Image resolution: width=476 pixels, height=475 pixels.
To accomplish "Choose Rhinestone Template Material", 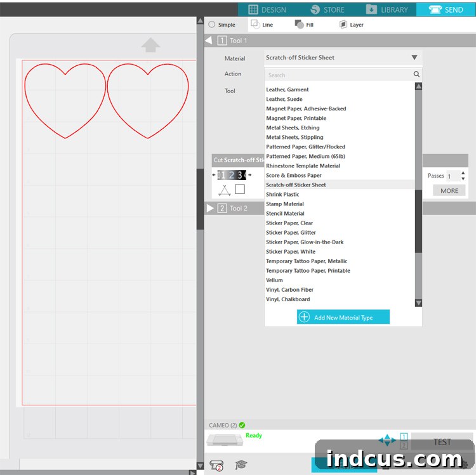I will (303, 166).
